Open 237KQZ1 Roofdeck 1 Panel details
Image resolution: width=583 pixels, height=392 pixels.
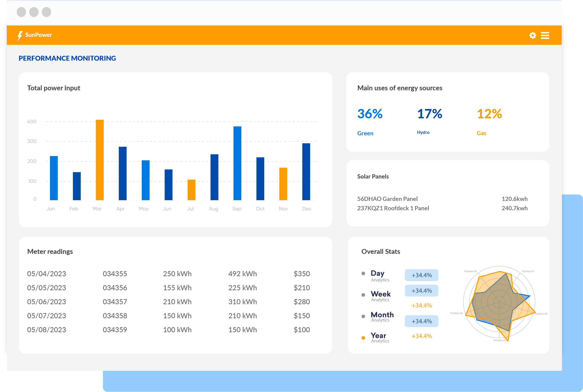click(x=393, y=208)
